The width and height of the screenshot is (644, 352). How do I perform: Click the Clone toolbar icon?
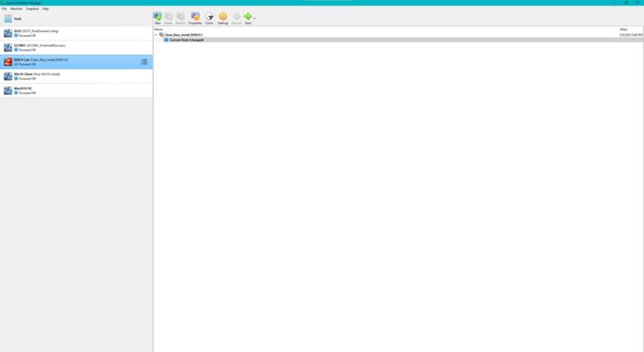(x=209, y=18)
